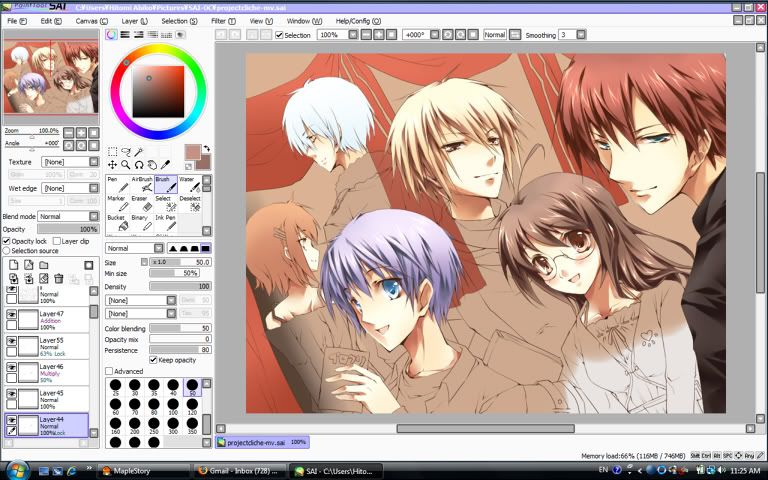Viewport: 768px width, 480px height.
Task: Show the color wheel panel button
Action: coord(111,35)
